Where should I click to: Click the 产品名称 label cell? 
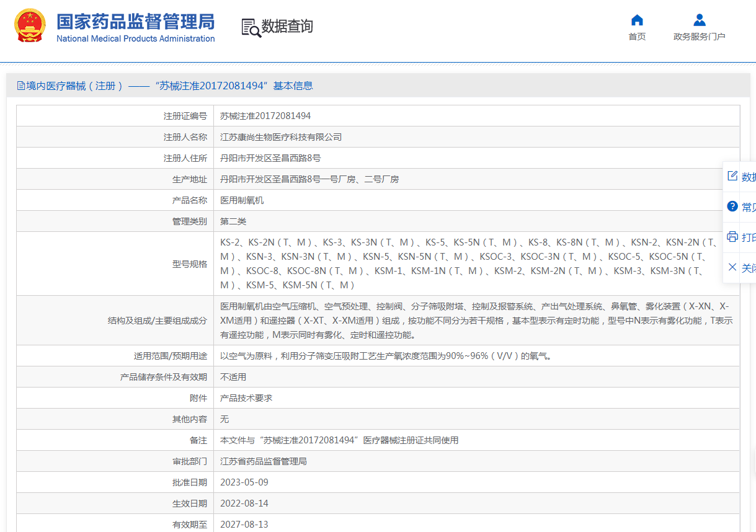[115, 200]
